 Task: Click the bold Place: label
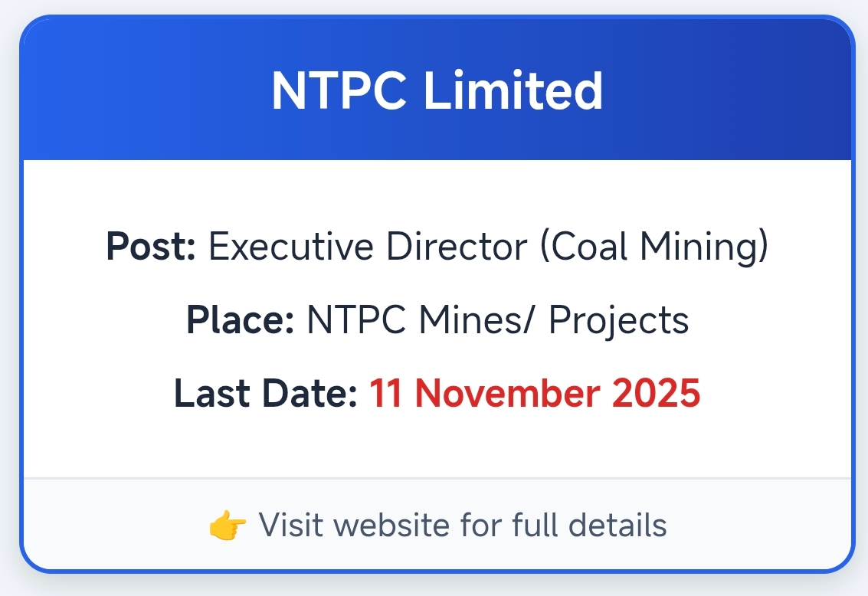tap(240, 319)
